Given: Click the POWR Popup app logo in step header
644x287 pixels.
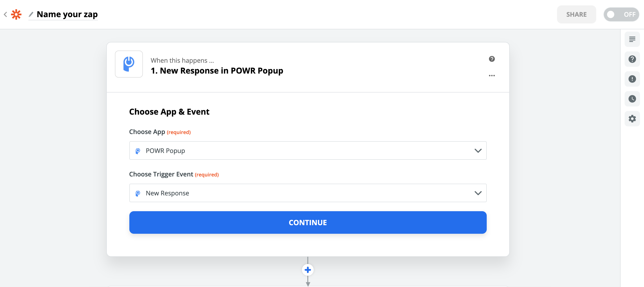Looking at the screenshot, I should [x=129, y=64].
